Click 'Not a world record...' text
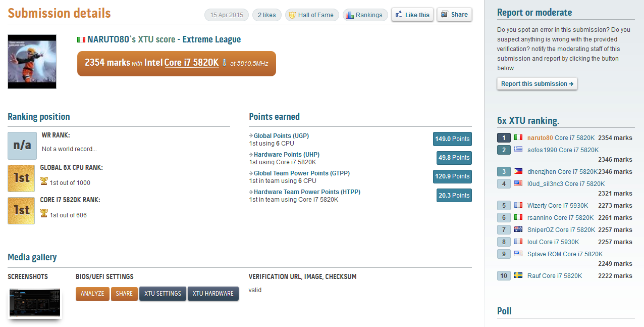The height and width of the screenshot is (327, 644). pos(69,149)
